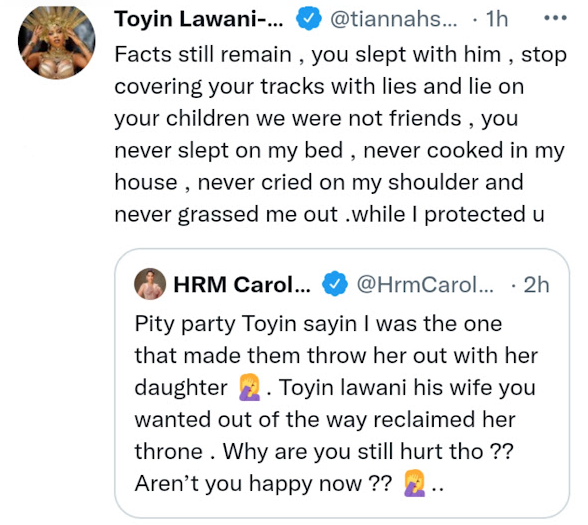This screenshot has height=525, width=588.
Task: Visit the @tiannahs... handle
Action: click(x=393, y=19)
